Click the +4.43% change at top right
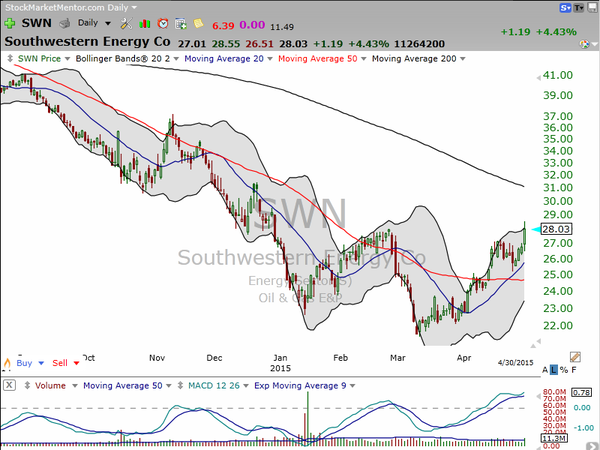Image resolution: width=600 pixels, height=450 pixels. click(x=556, y=32)
